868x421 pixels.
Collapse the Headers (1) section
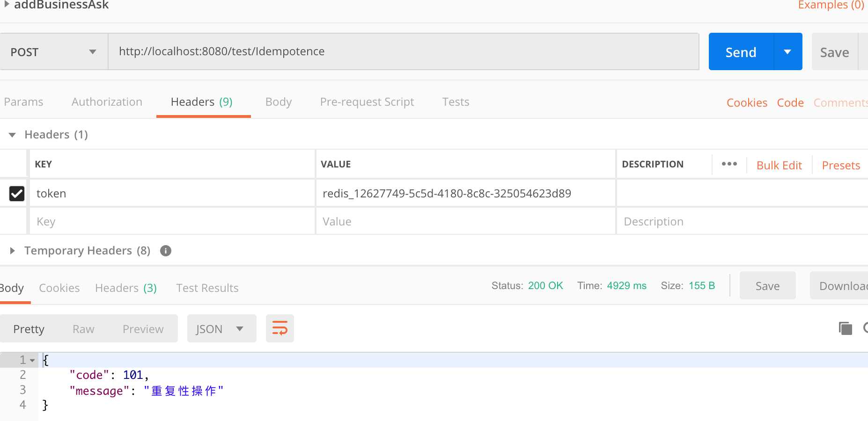[13, 135]
